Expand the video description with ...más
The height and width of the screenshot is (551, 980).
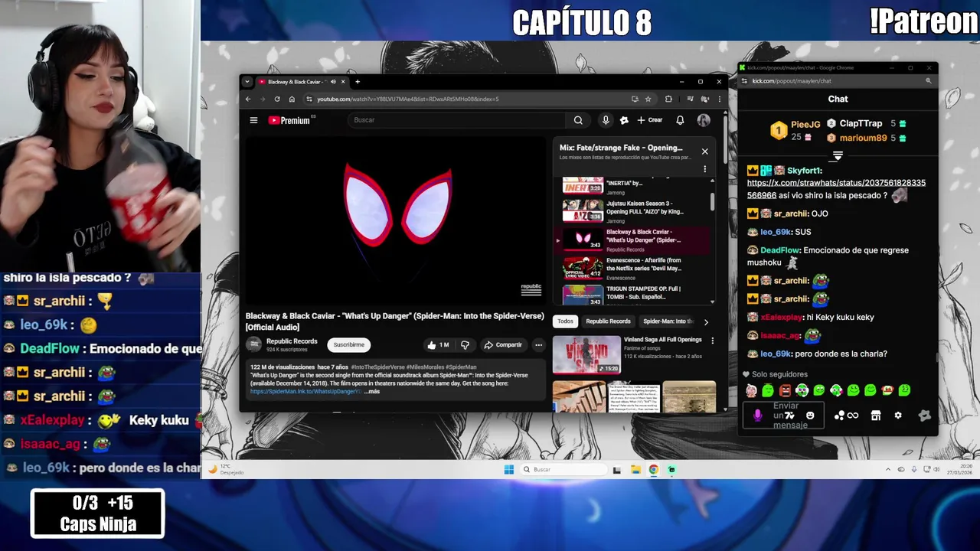[372, 391]
